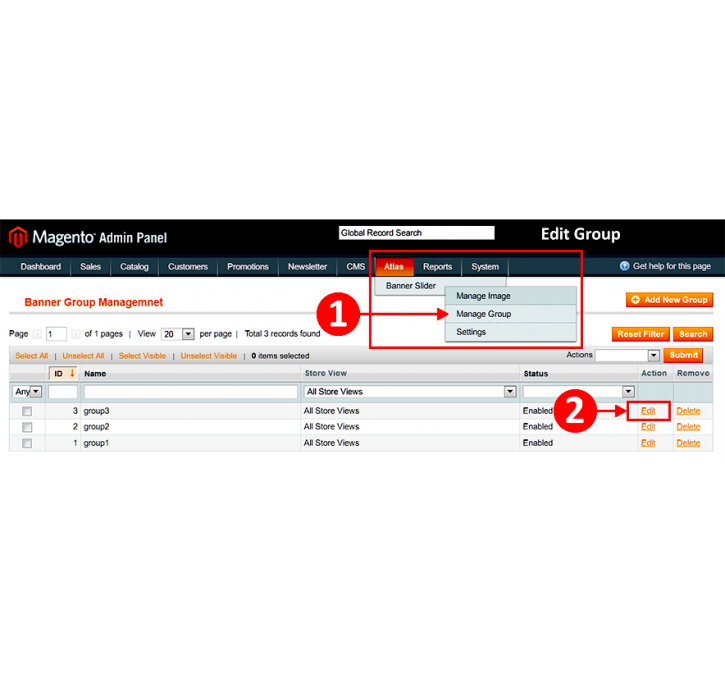Image resolution: width=725 pixels, height=680 pixels.
Task: Edit the group3 row
Action: click(x=648, y=411)
